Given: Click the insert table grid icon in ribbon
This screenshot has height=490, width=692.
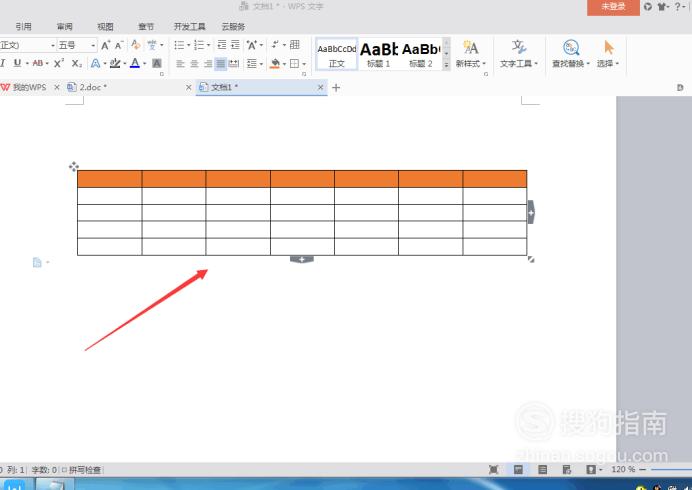Looking at the screenshot, I should tap(295, 45).
